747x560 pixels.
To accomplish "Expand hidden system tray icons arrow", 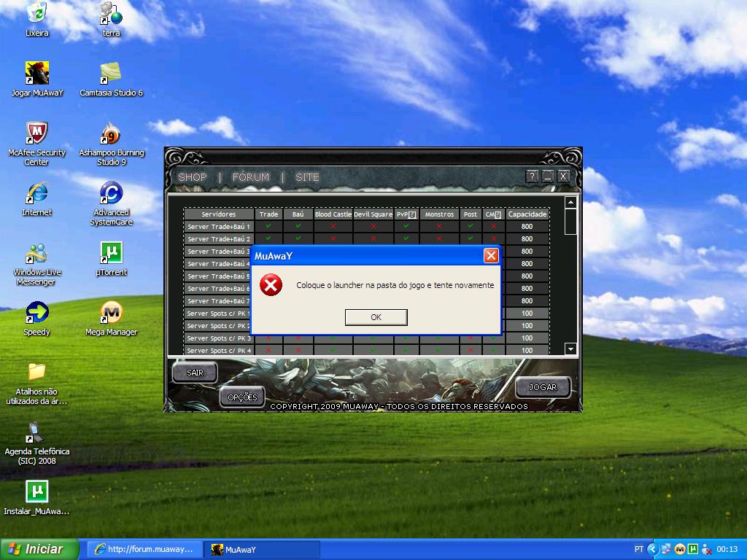I will pyautogui.click(x=653, y=549).
